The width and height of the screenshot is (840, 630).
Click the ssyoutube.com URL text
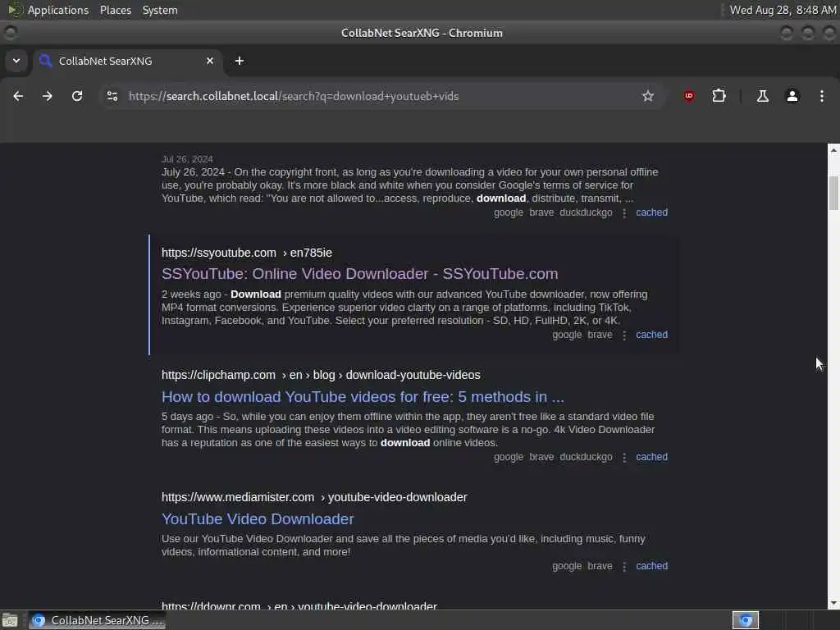click(218, 253)
